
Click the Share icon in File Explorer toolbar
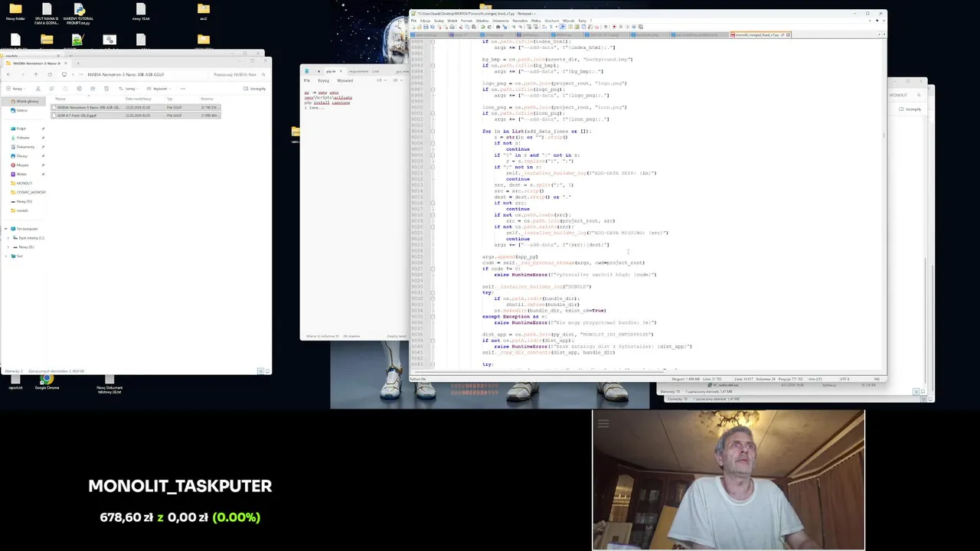(93, 89)
